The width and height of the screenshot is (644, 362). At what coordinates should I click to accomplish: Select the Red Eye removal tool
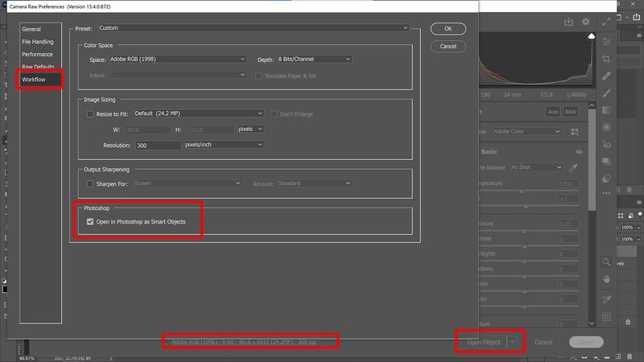click(x=606, y=145)
